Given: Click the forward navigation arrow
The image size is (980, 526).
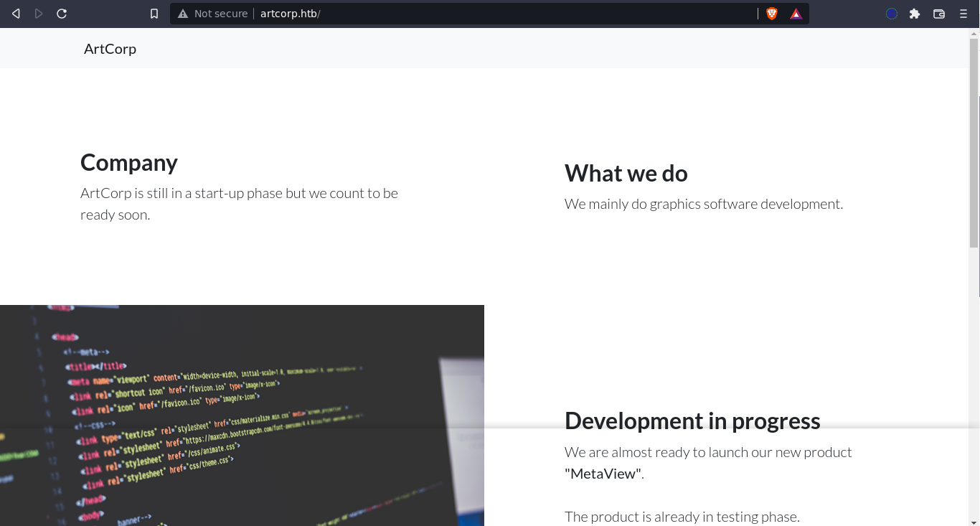Looking at the screenshot, I should pyautogui.click(x=39, y=14).
